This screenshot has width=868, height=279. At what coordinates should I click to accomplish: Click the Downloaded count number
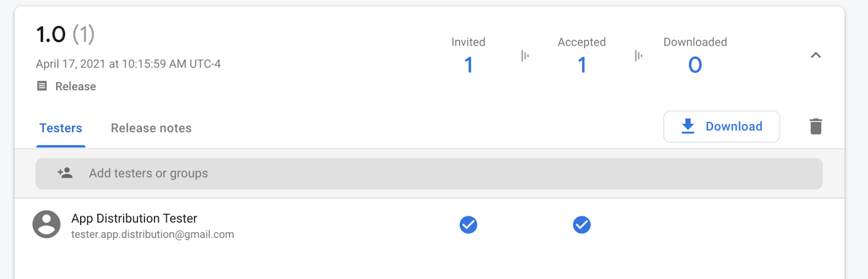point(695,65)
